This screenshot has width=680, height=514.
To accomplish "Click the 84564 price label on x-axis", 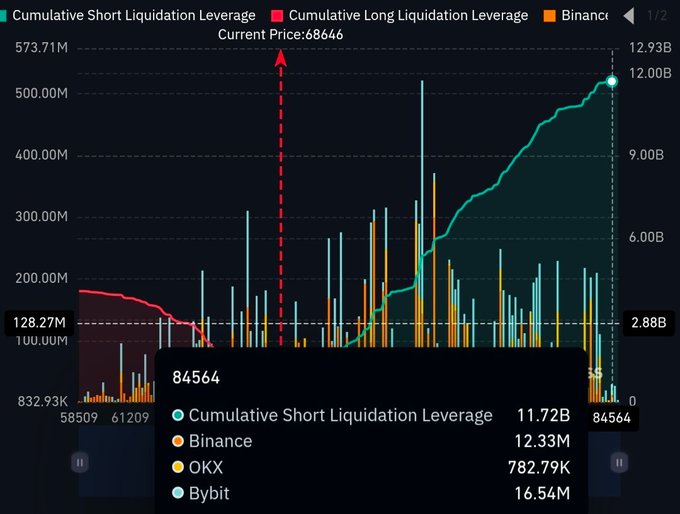I will pyautogui.click(x=612, y=418).
